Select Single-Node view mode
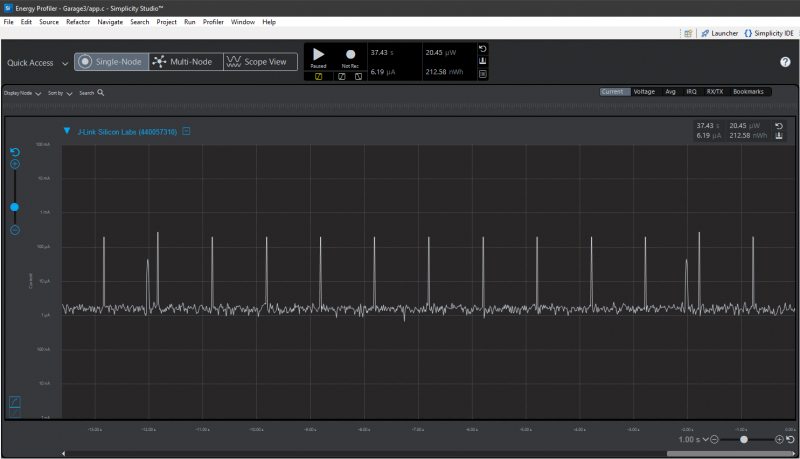Viewport: 800px width, 459px height. [x=111, y=62]
